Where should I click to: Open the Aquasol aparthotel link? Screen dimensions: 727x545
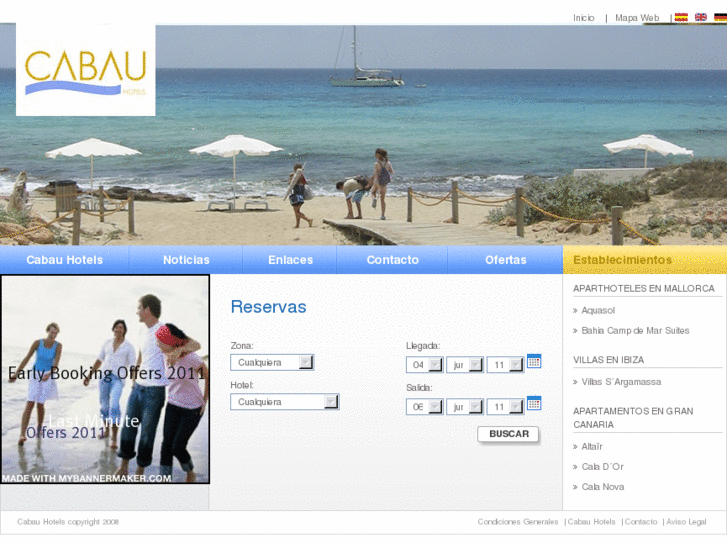click(x=598, y=310)
